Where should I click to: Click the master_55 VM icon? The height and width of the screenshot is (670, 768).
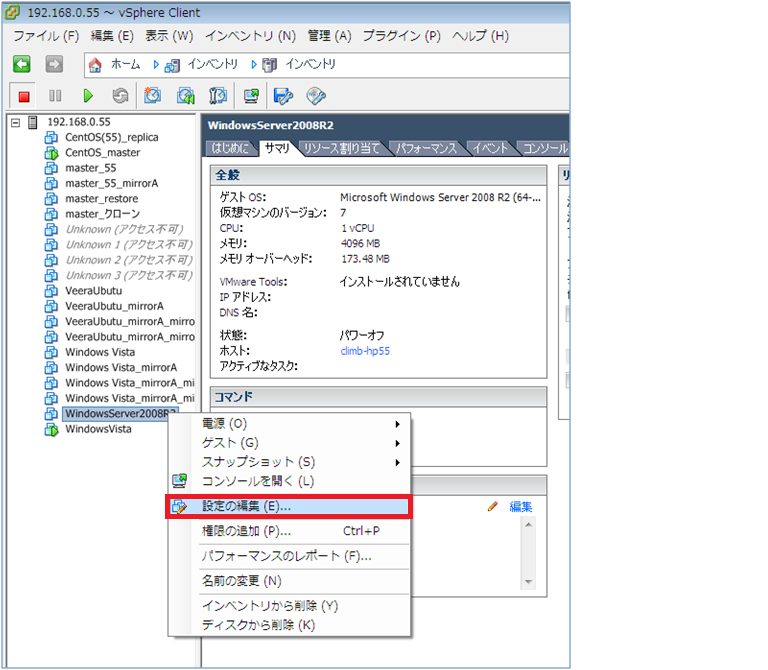51,168
